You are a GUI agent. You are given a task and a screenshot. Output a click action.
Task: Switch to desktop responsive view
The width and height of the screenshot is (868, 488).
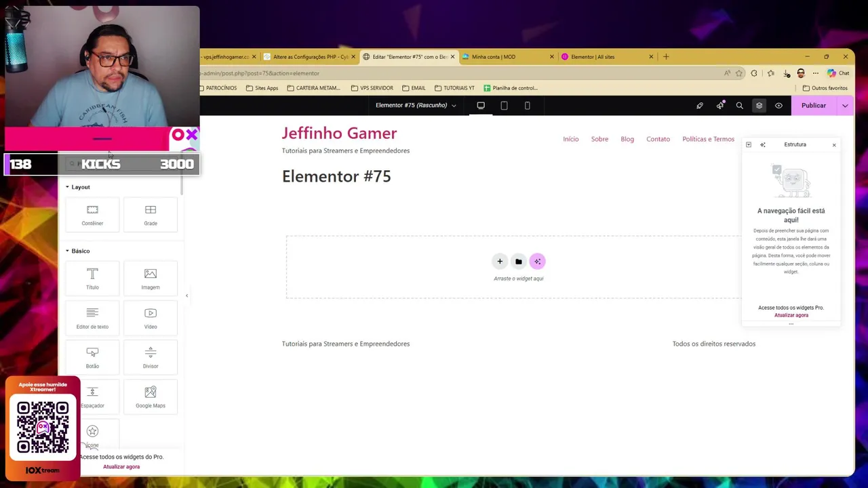tap(481, 105)
